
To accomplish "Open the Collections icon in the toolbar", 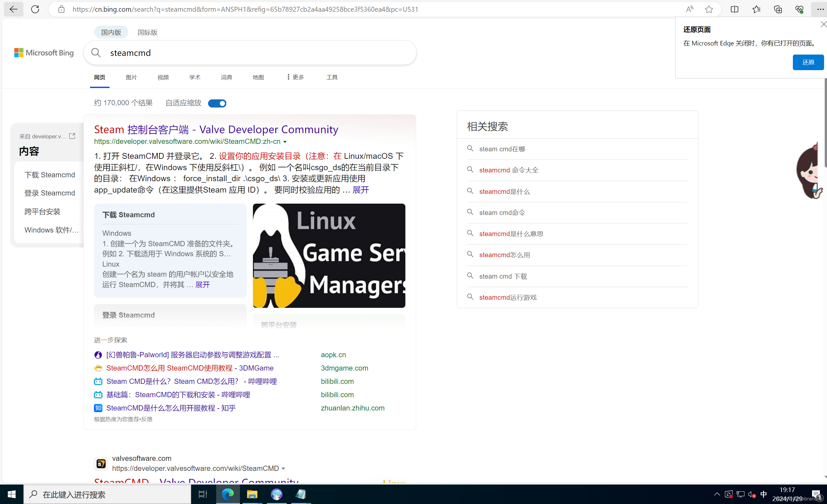I will point(778,9).
